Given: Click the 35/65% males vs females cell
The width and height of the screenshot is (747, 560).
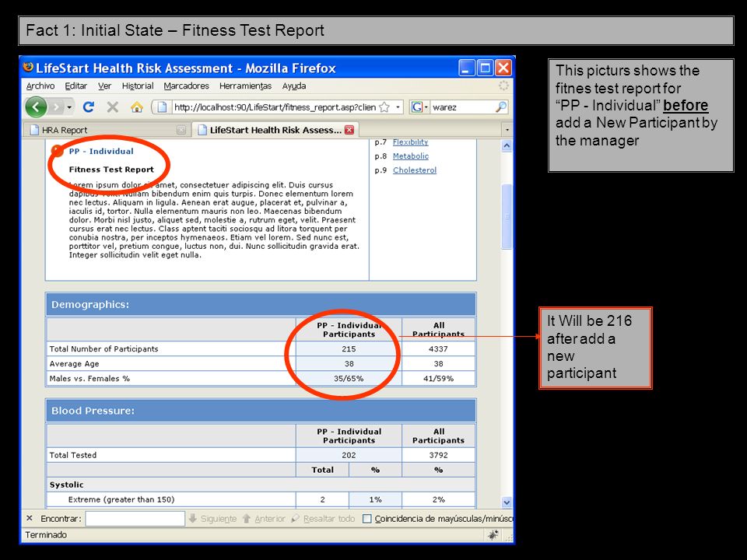Looking at the screenshot, I should 349,378.
